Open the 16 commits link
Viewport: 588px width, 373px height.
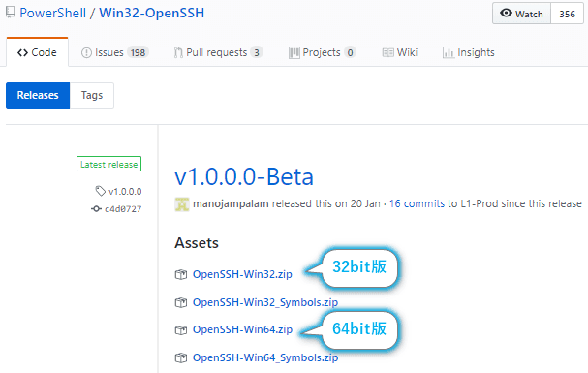click(x=417, y=203)
